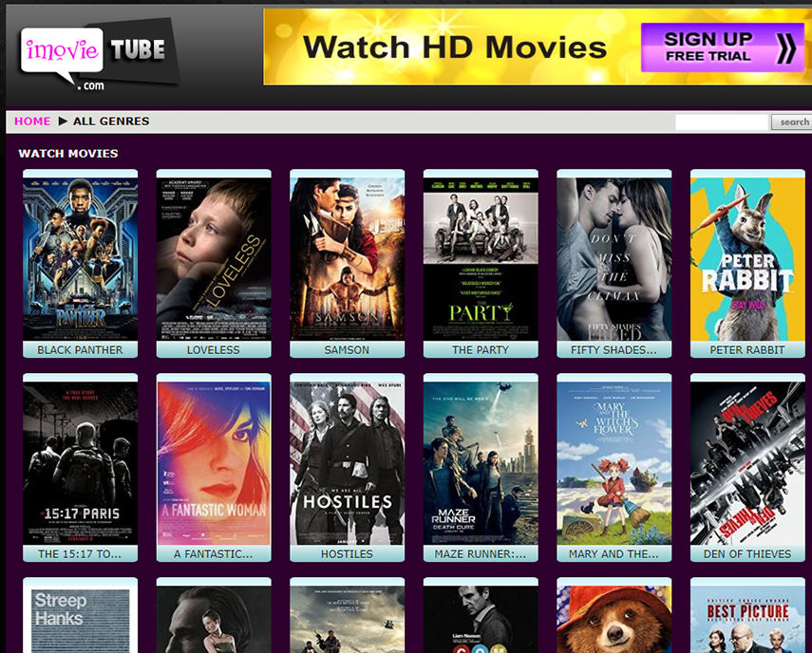
Task: Click the FIFTY SHADES... title label
Action: click(614, 350)
